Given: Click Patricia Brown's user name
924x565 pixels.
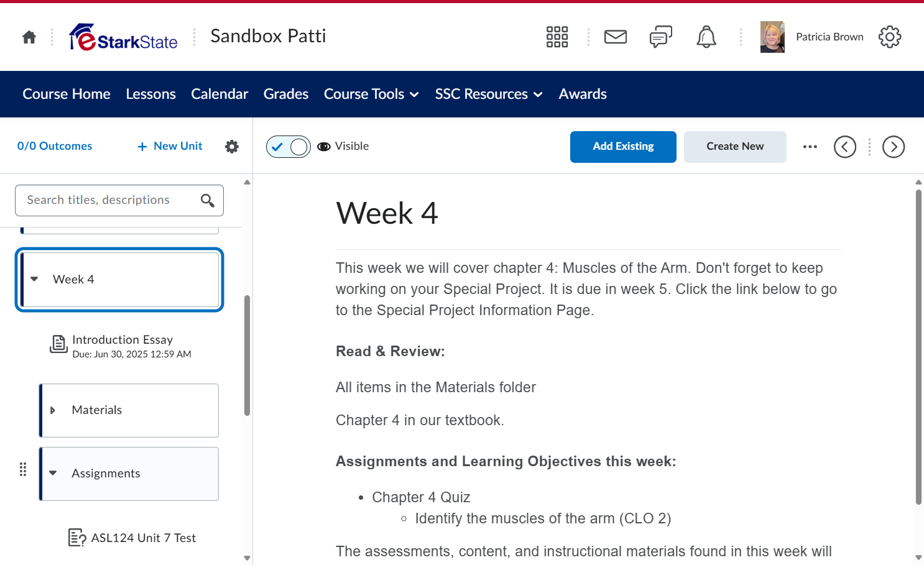Looking at the screenshot, I should click(x=829, y=37).
